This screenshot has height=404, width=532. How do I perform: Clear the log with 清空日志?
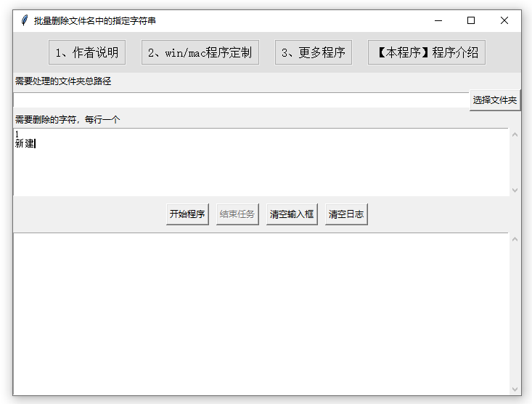tap(346, 214)
